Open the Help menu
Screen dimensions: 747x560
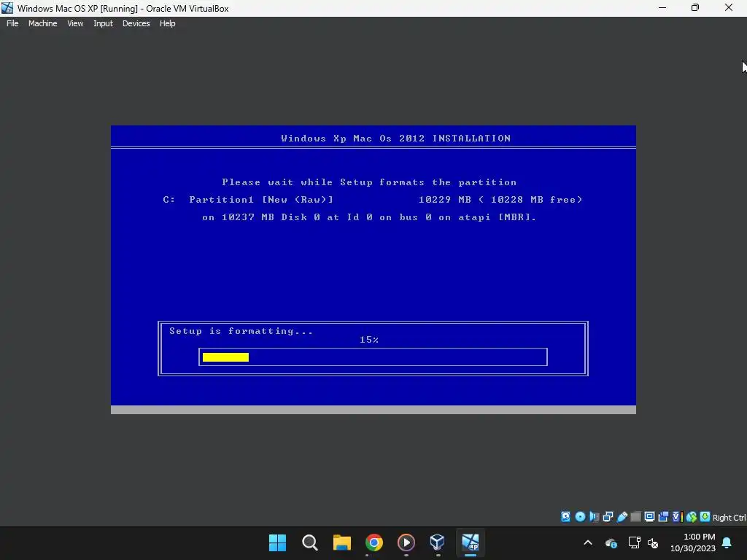click(x=167, y=23)
